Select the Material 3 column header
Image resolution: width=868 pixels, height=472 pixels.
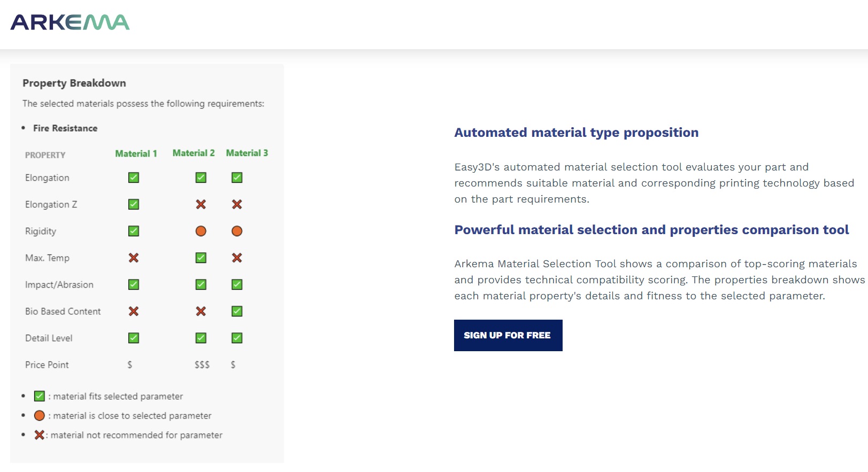pyautogui.click(x=247, y=153)
